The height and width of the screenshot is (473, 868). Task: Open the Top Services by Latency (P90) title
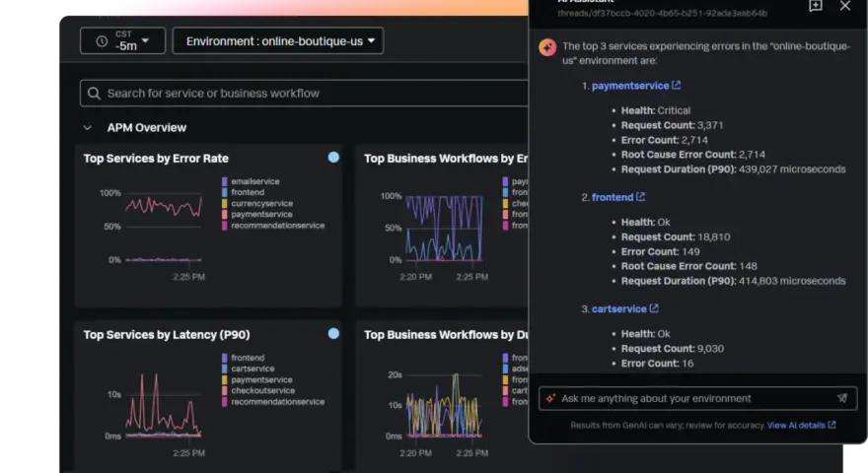coord(167,335)
